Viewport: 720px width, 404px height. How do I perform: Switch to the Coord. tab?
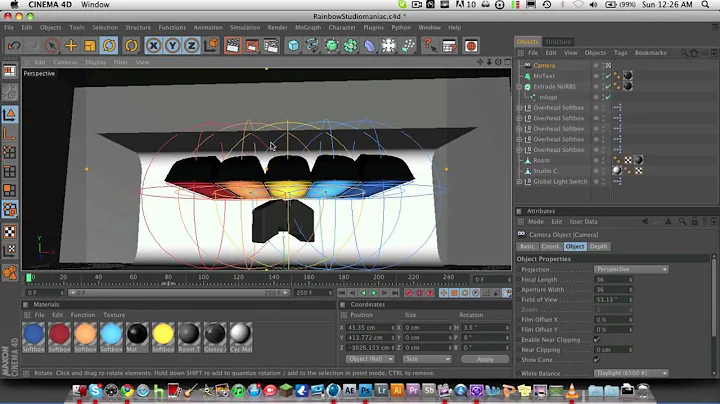coord(550,247)
